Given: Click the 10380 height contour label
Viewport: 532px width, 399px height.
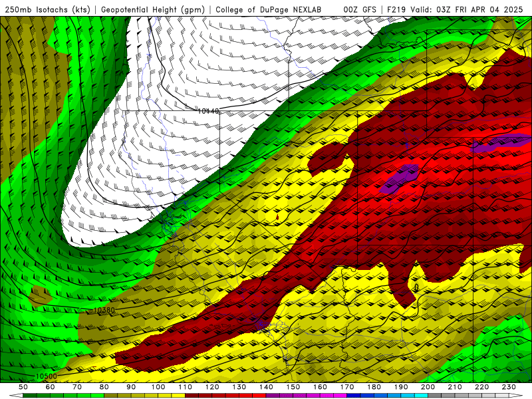Looking at the screenshot, I should [x=104, y=310].
